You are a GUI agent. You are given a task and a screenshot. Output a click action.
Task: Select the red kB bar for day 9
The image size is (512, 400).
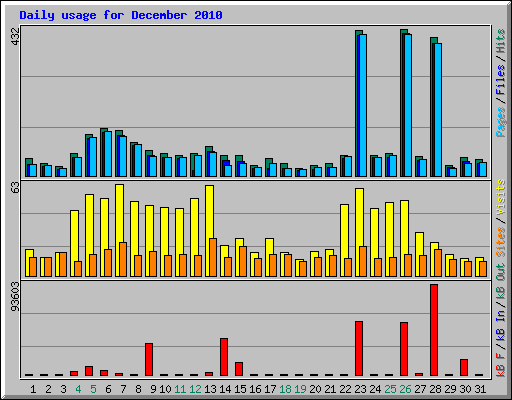[149, 359]
